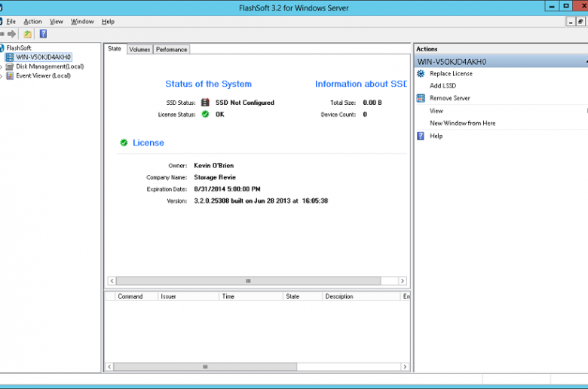Click the State column header in command list
This screenshot has height=389, width=588.
302,296
